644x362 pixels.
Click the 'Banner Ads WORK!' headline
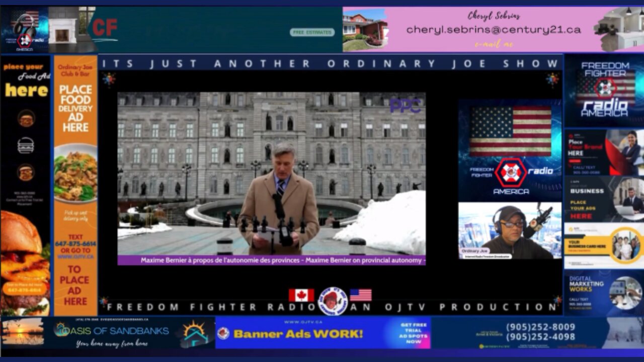(298, 334)
